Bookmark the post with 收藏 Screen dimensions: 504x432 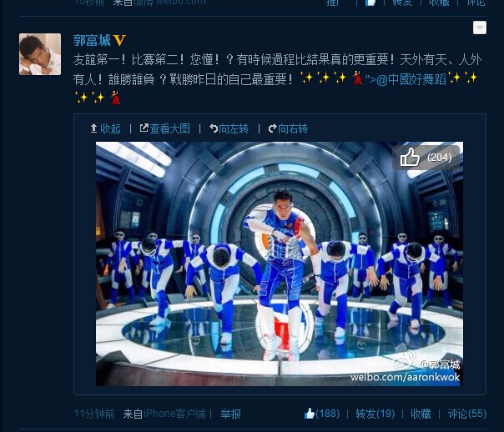tap(421, 414)
